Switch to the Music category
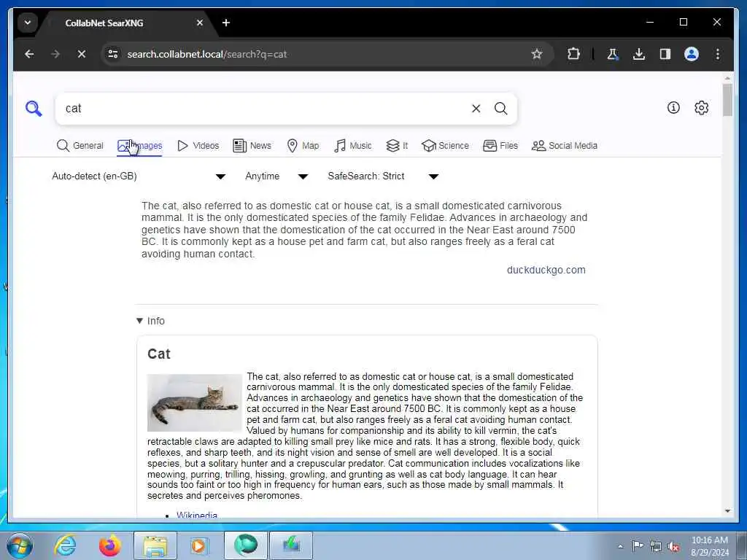Screen dimensions: 747x560 click(353, 146)
